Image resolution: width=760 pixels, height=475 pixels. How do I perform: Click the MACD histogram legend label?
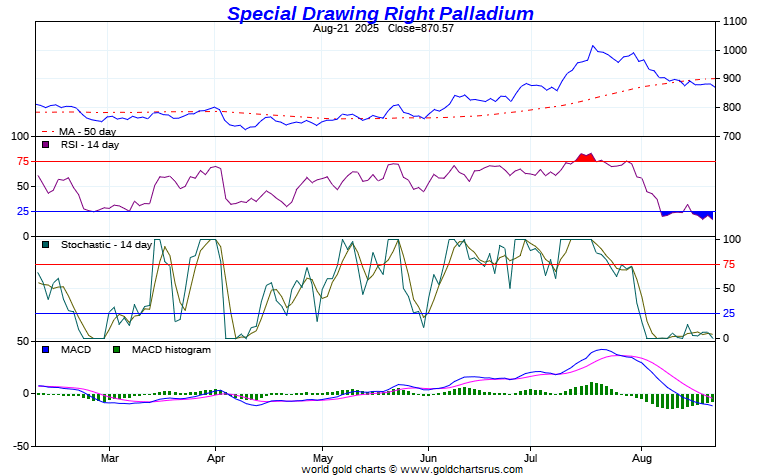[x=171, y=349]
